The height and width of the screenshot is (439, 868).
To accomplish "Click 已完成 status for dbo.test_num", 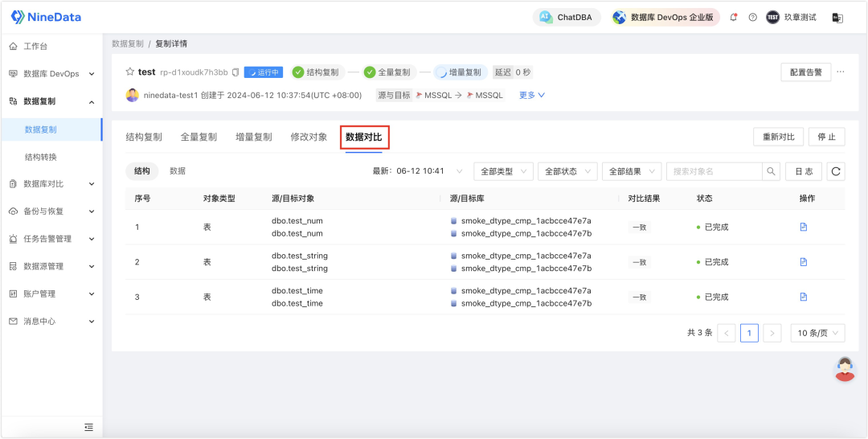I will coord(712,227).
